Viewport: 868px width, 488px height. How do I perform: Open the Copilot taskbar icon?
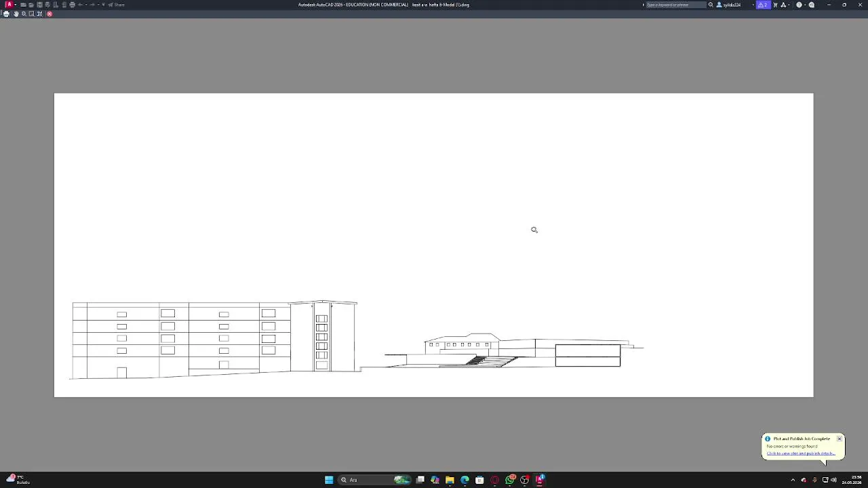pos(435,480)
